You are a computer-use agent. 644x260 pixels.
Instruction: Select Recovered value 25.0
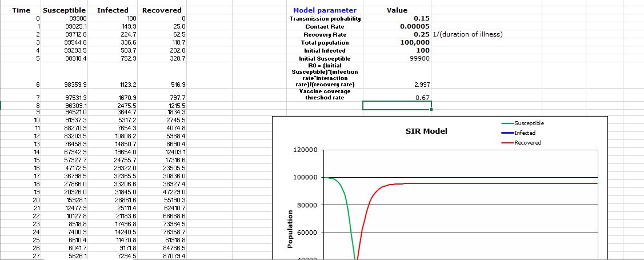click(162, 26)
